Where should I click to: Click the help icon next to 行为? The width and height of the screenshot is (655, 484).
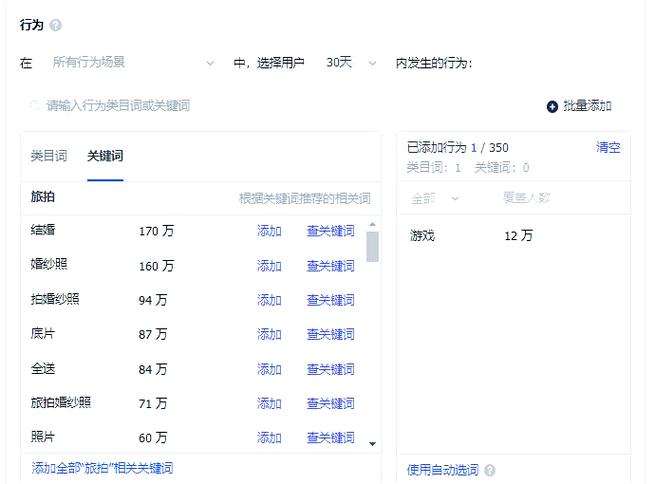click(x=55, y=25)
